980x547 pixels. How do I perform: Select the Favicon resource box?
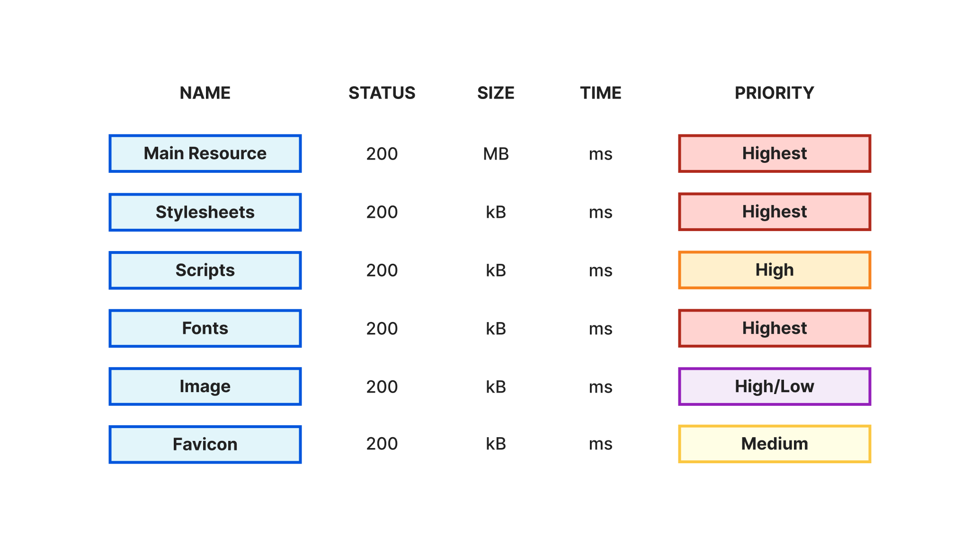[205, 444]
